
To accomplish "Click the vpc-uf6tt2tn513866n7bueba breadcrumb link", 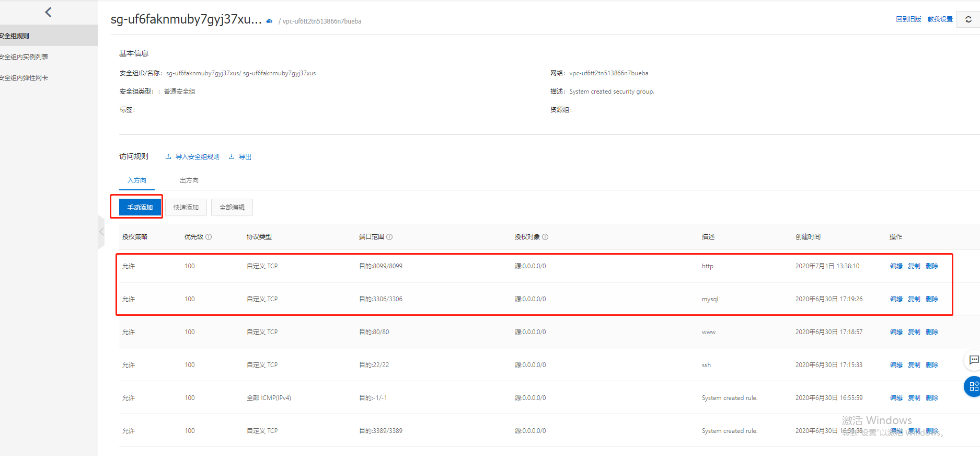I will [x=322, y=21].
